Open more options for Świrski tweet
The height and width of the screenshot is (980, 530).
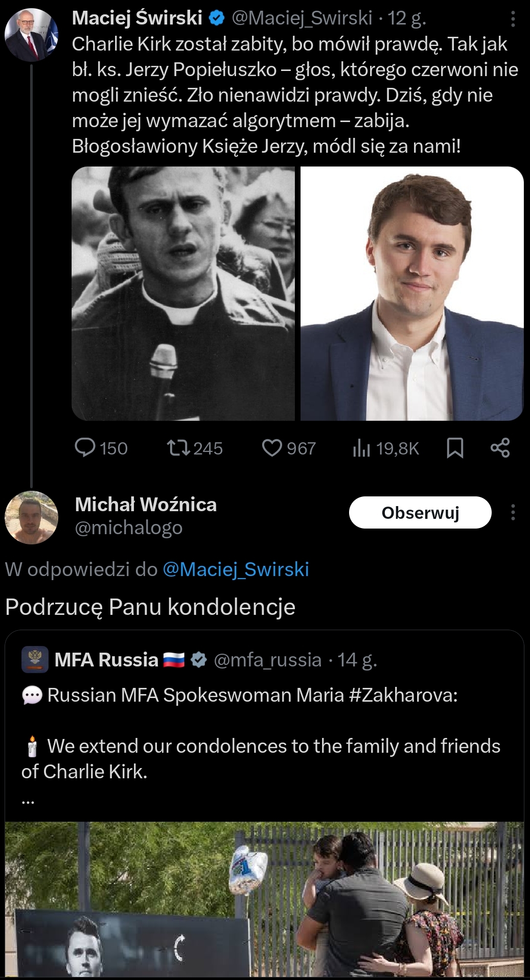point(513,19)
